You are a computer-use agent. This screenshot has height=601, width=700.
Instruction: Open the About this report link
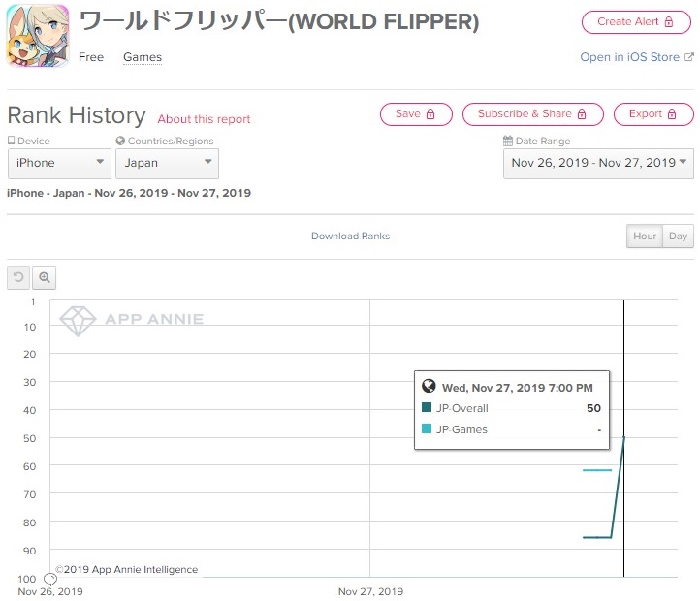coord(204,119)
